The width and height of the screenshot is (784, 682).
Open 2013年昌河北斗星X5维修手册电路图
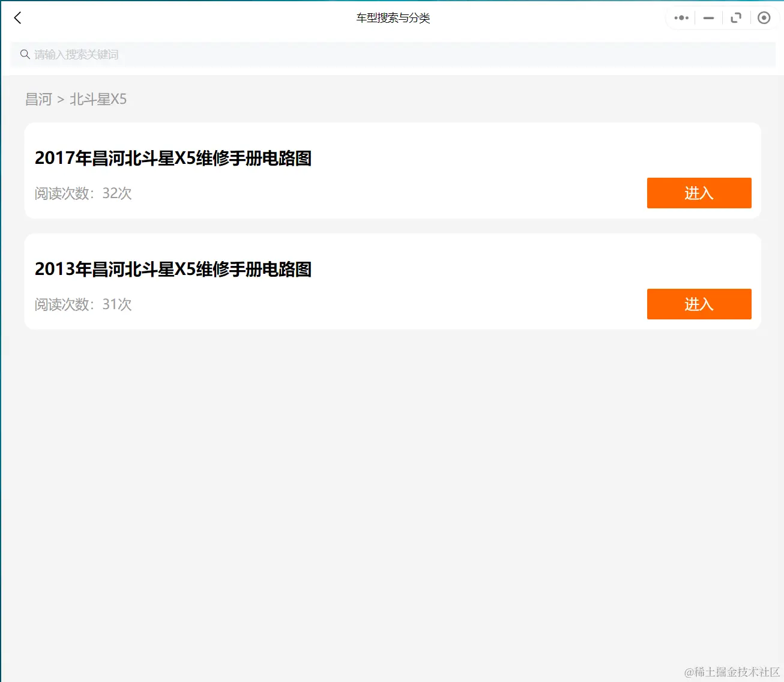(173, 270)
